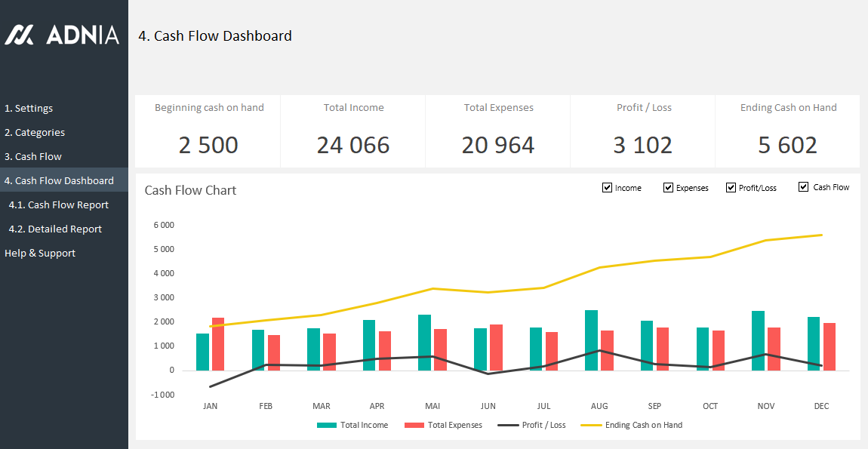The height and width of the screenshot is (449, 868).
Task: Go to Categories in sidebar
Action: coord(35,132)
